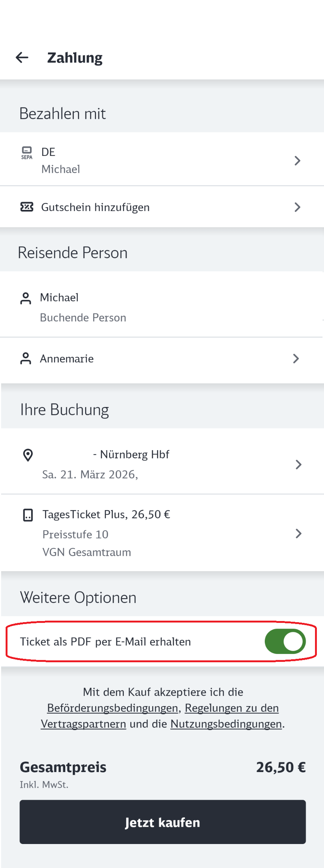Open the Beförderungsbedingungen link
Viewport: 324px width, 868px height.
pos(112,708)
